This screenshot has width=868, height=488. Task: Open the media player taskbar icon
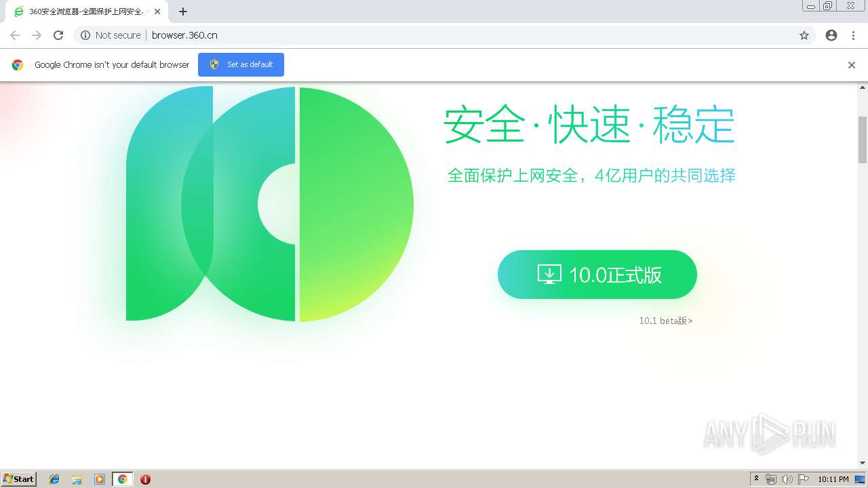pyautogui.click(x=100, y=479)
